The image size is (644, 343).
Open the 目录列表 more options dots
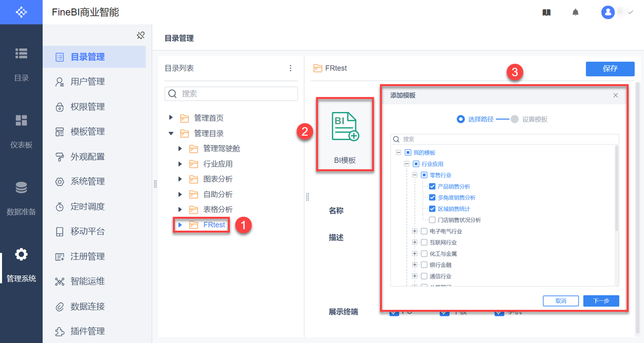291,68
